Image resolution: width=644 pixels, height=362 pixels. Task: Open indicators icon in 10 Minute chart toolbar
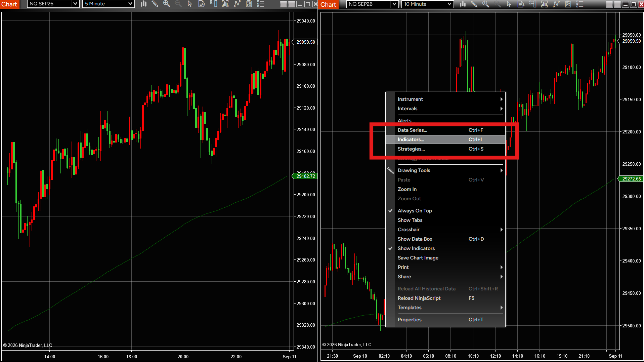click(x=556, y=4)
